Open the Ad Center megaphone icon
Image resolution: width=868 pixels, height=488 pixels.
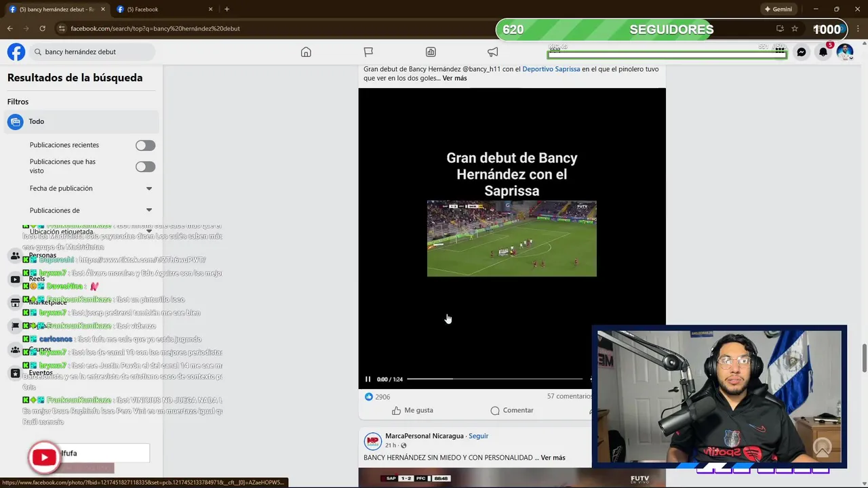pos(493,52)
